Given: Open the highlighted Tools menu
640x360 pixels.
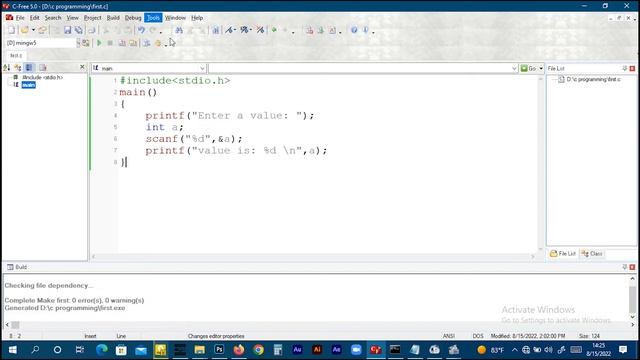Looking at the screenshot, I should point(153,18).
